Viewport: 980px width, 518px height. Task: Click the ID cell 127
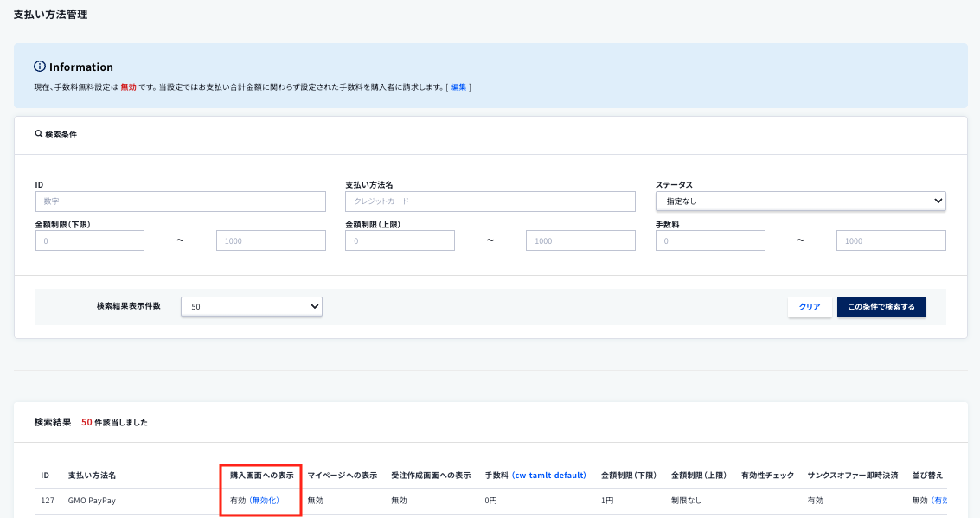pos(48,501)
